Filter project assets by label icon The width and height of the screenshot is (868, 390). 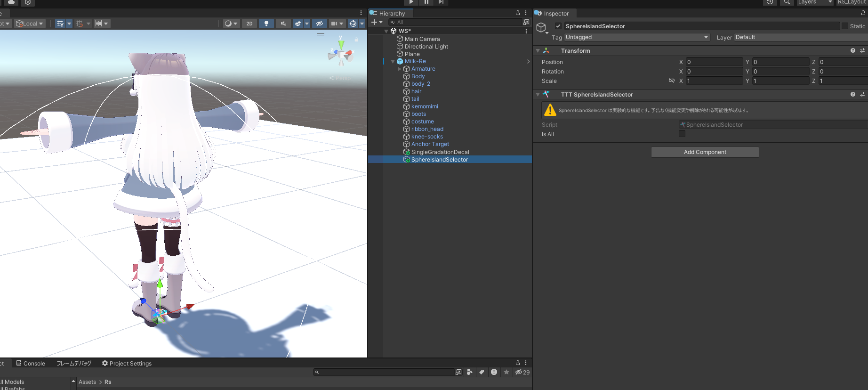[482, 372]
